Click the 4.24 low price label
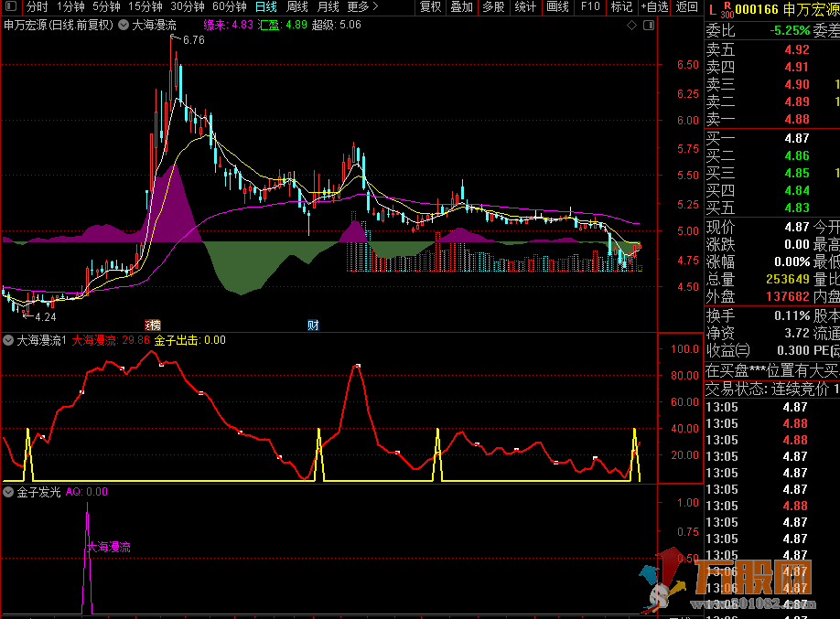This screenshot has width=840, height=619. click(x=46, y=317)
